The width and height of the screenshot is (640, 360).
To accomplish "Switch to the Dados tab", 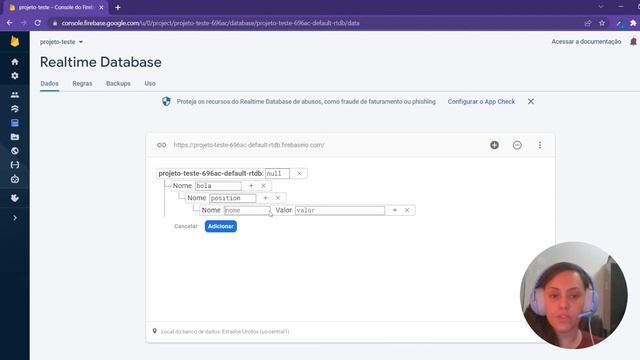I will [x=49, y=83].
